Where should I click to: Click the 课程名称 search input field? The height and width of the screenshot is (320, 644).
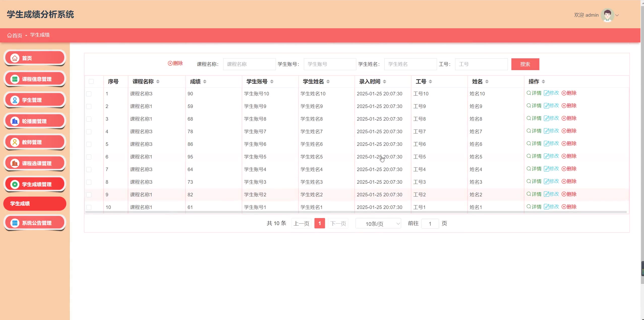point(249,64)
